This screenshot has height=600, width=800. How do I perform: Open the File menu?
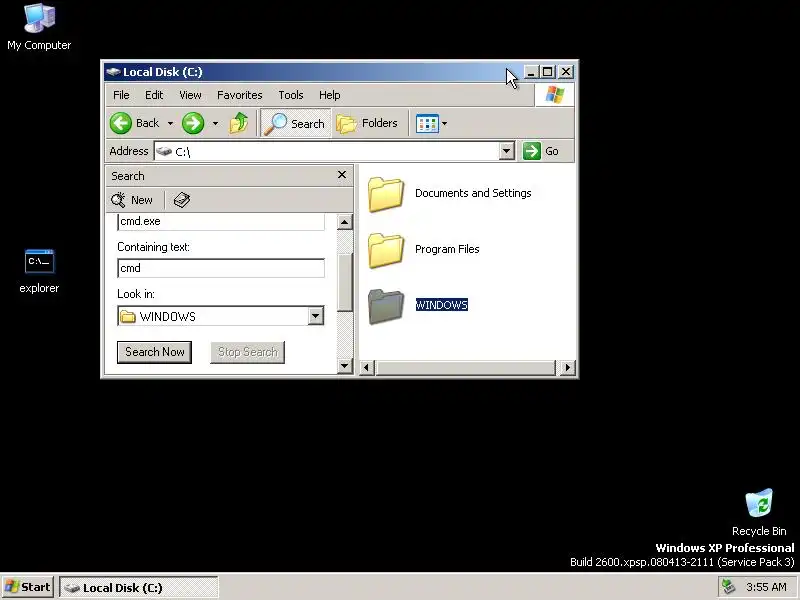pyautogui.click(x=121, y=95)
